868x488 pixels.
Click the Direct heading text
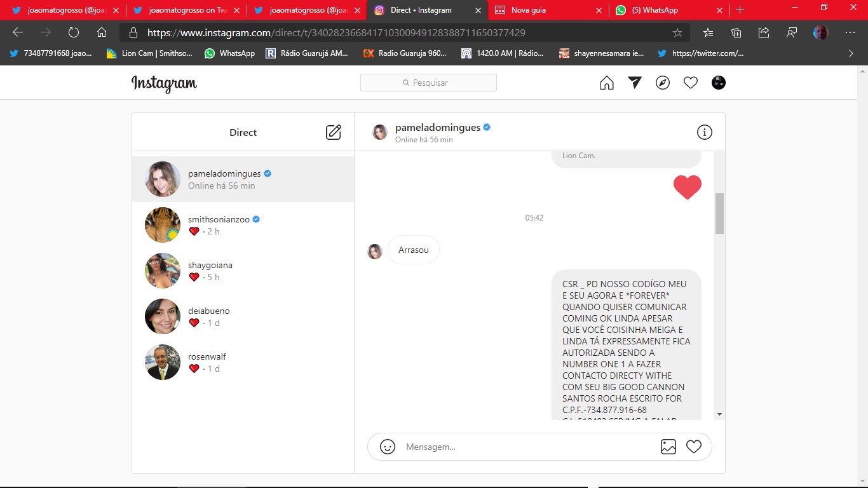(243, 133)
